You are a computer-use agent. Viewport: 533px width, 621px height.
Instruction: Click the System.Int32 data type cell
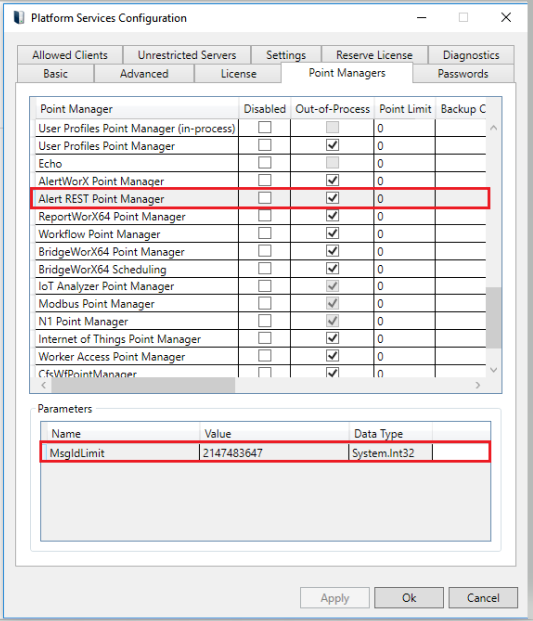pos(390,453)
